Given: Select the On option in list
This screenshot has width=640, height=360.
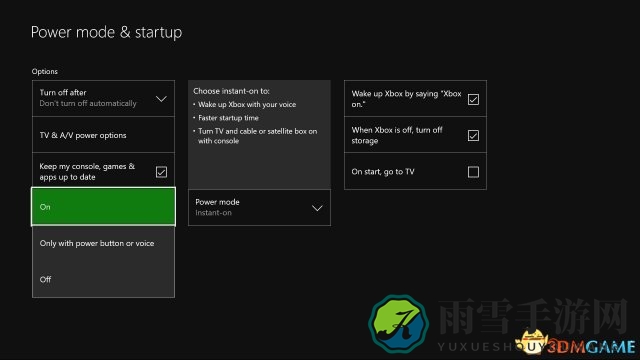Looking at the screenshot, I should [x=103, y=207].
